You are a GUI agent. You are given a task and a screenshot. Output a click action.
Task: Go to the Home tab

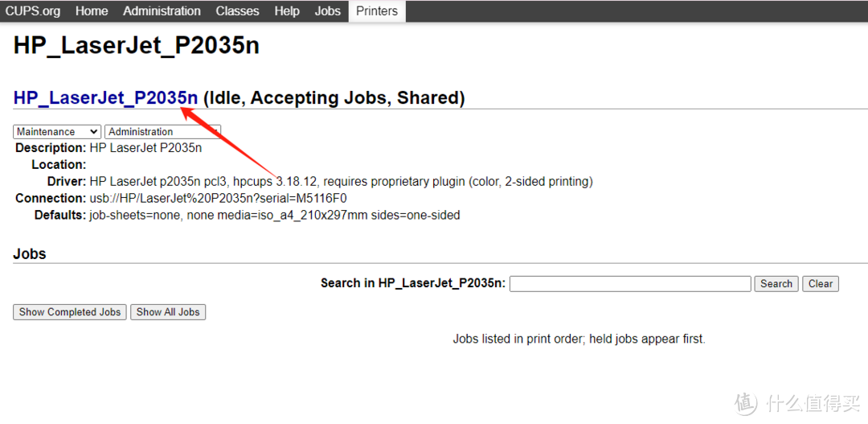[x=92, y=11]
